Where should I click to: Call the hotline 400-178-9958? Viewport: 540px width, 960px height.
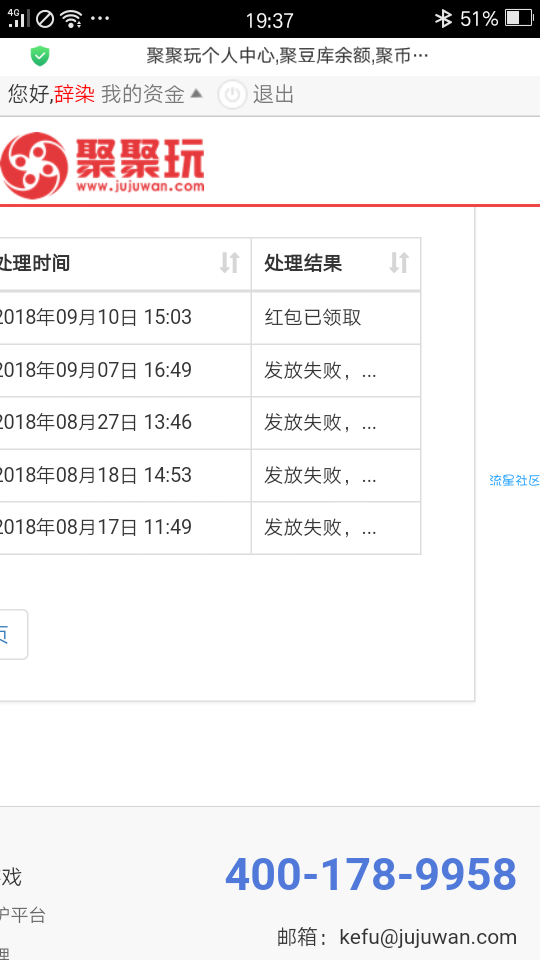pyautogui.click(x=371, y=874)
